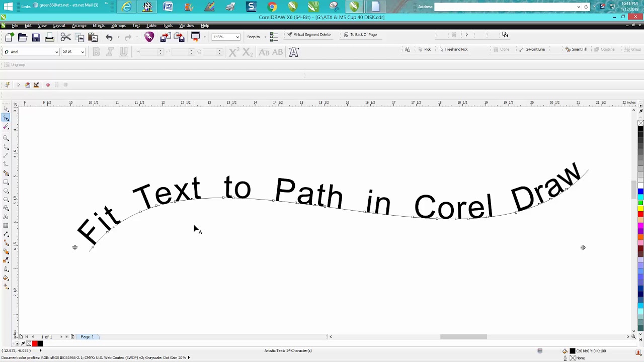Click the text 'Fit' on the path

click(98, 226)
